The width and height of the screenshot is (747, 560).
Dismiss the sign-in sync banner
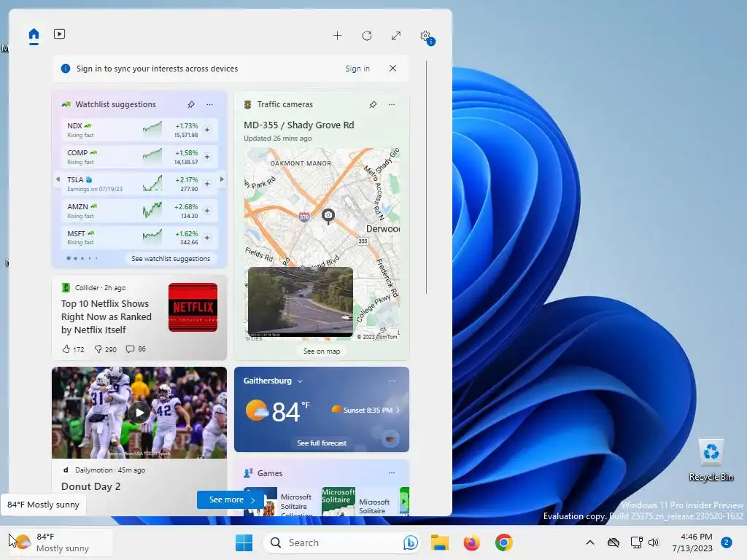[392, 68]
